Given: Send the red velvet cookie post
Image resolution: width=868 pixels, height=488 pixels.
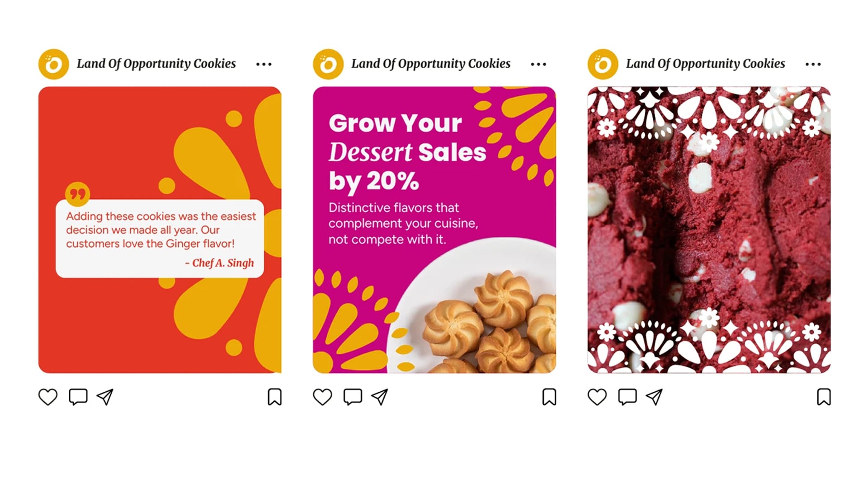Looking at the screenshot, I should click(654, 397).
